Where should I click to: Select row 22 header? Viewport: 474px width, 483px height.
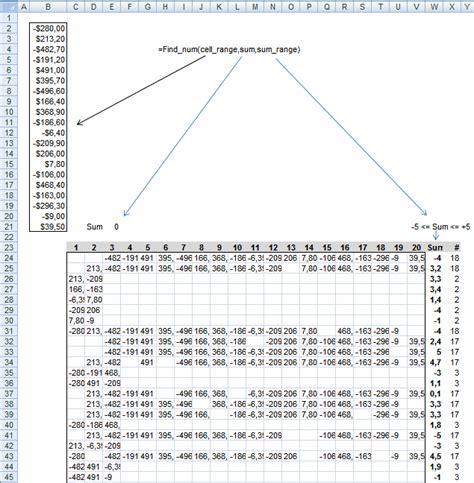pyautogui.click(x=9, y=237)
